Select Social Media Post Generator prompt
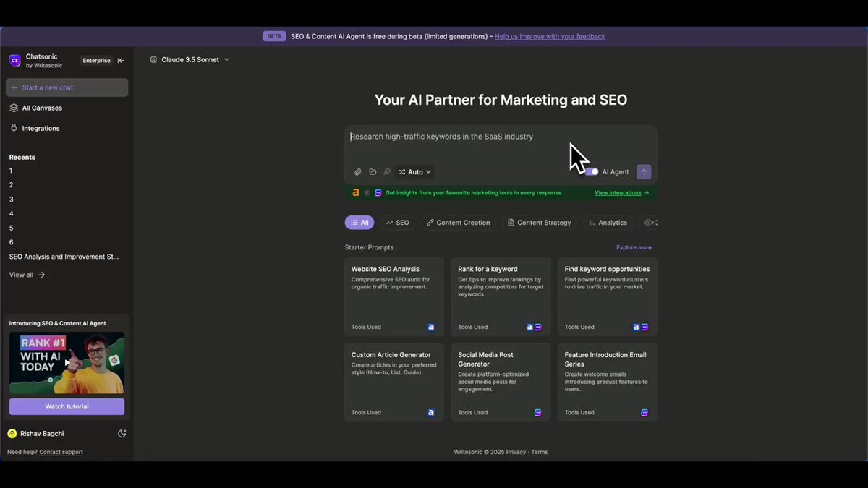868x488 pixels. tap(501, 382)
